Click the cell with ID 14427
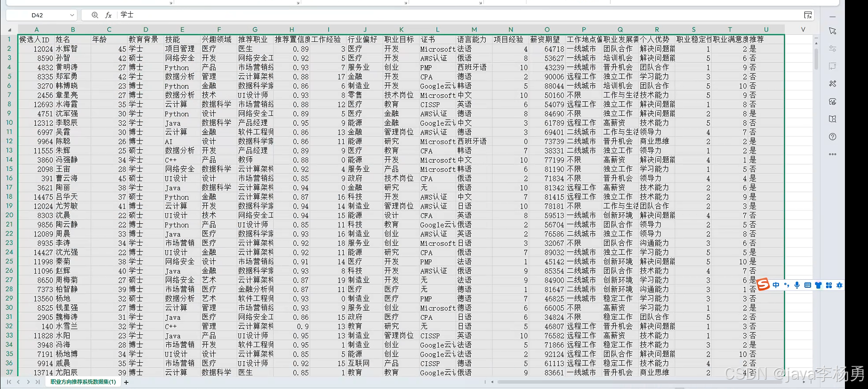The image size is (868, 389). (36, 252)
